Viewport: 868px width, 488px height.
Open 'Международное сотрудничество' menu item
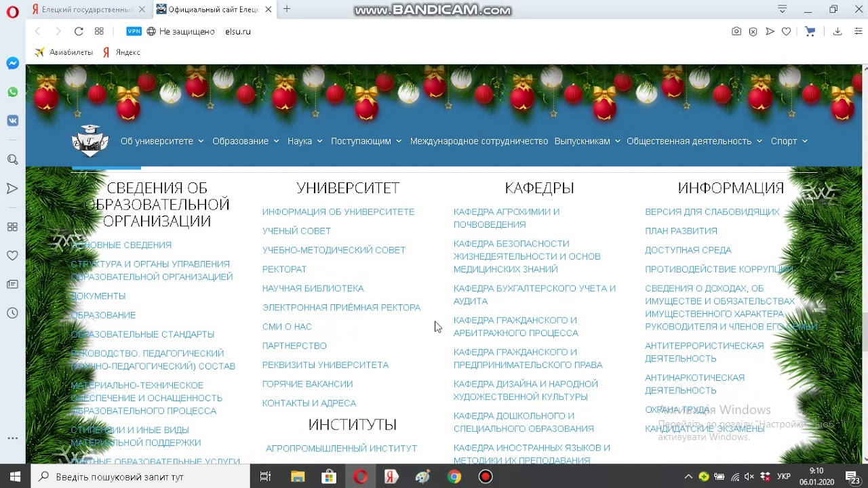(x=479, y=141)
